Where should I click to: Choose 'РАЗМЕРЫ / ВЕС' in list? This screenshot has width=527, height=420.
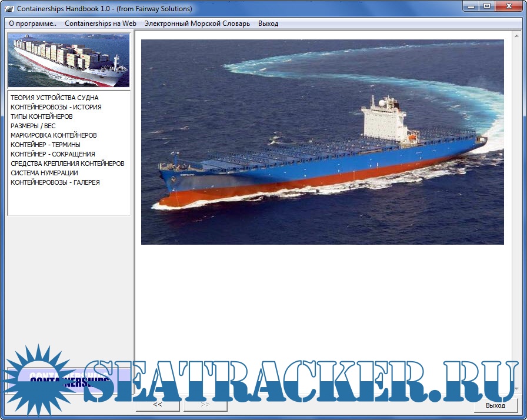tap(33, 126)
